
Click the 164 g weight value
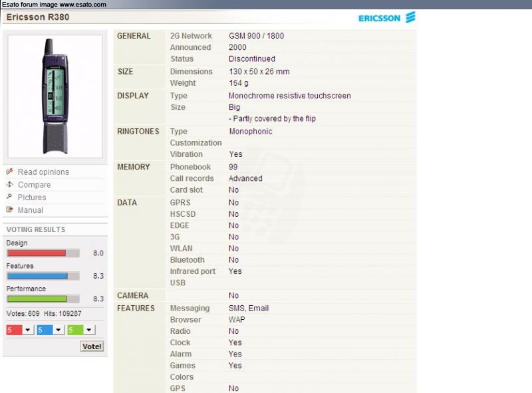239,83
